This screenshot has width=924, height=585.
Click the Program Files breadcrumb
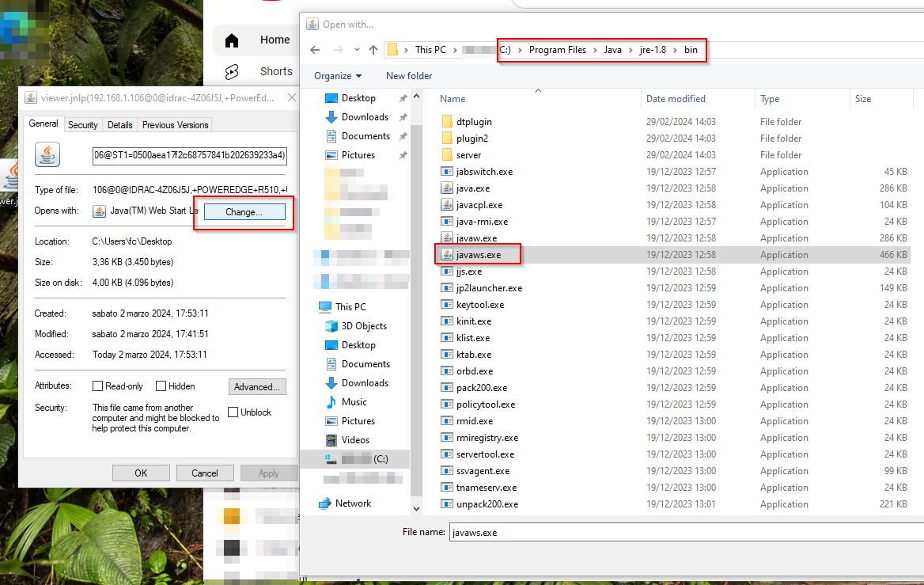[558, 50]
